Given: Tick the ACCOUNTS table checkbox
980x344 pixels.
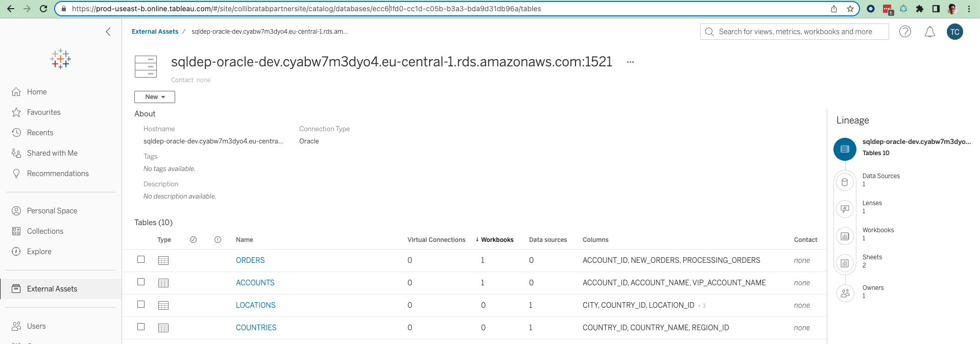Looking at the screenshot, I should pyautogui.click(x=141, y=282).
